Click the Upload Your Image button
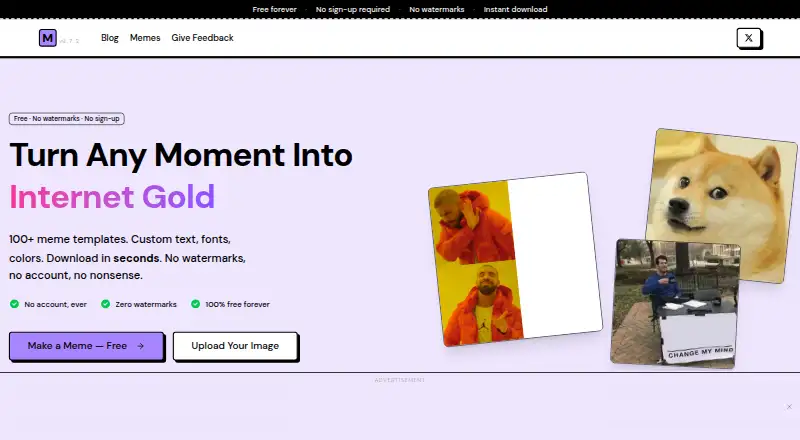800x440 pixels. tap(235, 346)
